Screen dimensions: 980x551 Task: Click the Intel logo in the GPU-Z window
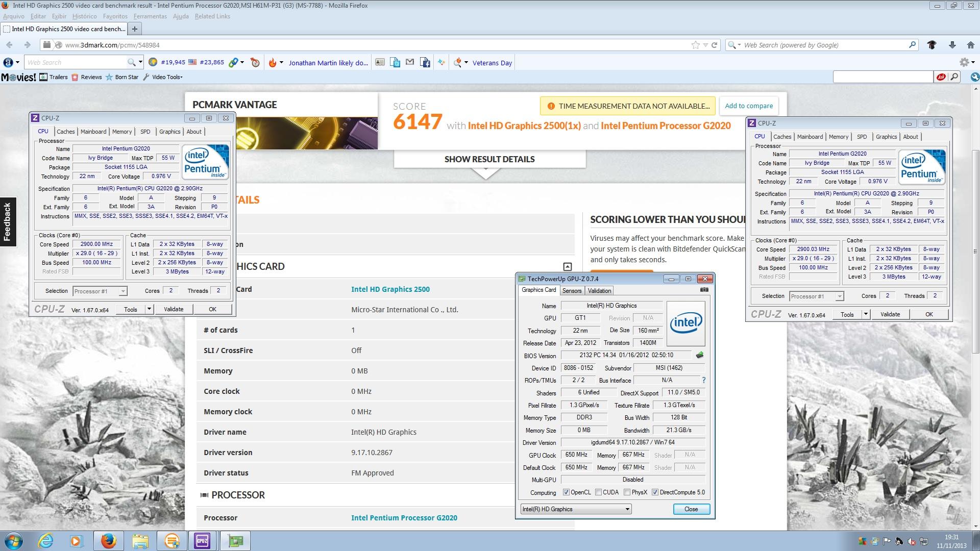[686, 323]
